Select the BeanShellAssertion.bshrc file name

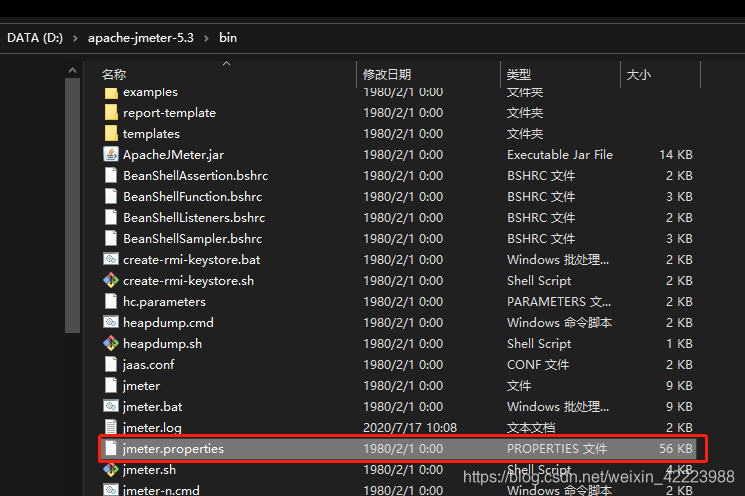(x=195, y=176)
